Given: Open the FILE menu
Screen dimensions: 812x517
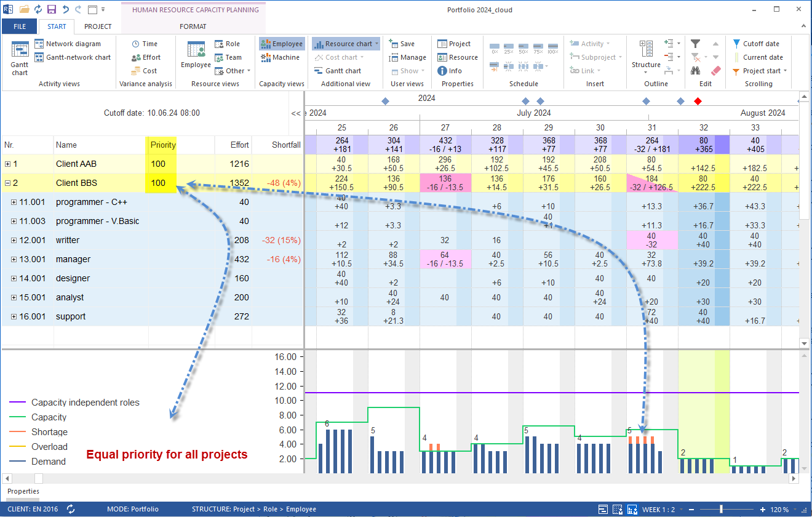Looking at the screenshot, I should tap(20, 26).
